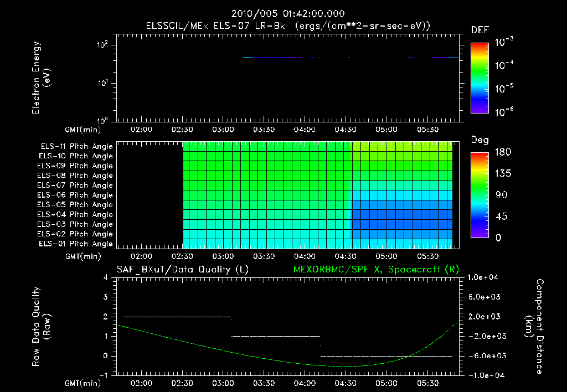
Task: Click the DEF label above the top color bar
Action: click(480, 30)
